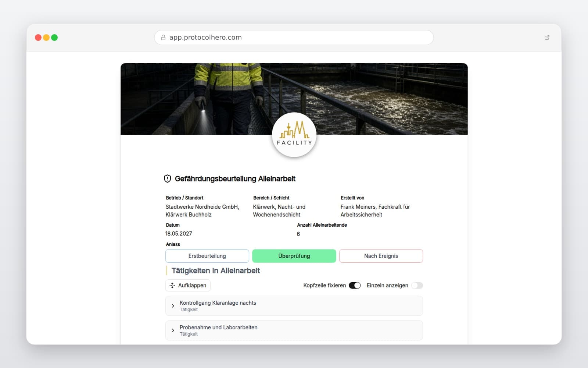
Task: Select the Nach Ereignis option
Action: [381, 256]
